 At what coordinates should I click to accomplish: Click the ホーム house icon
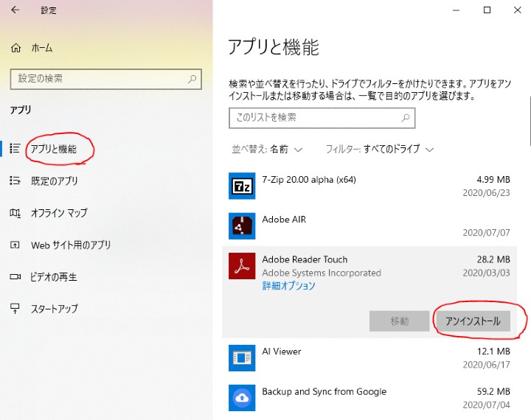15,48
